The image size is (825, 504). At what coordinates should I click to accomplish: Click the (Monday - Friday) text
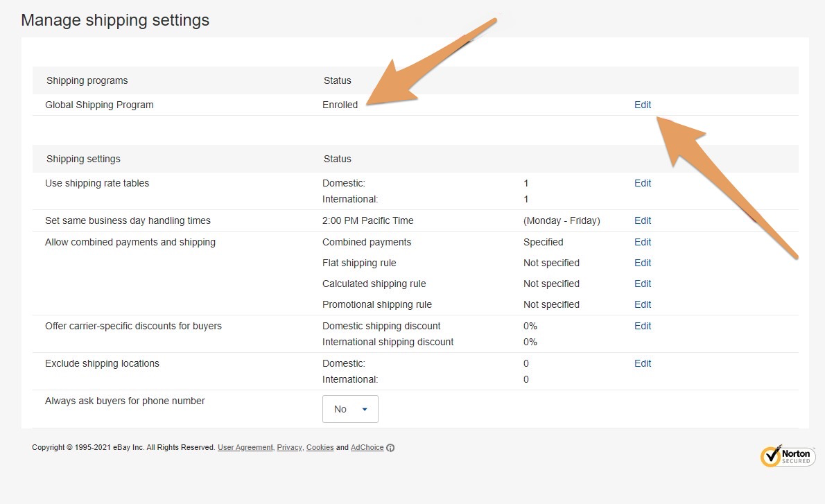point(562,220)
